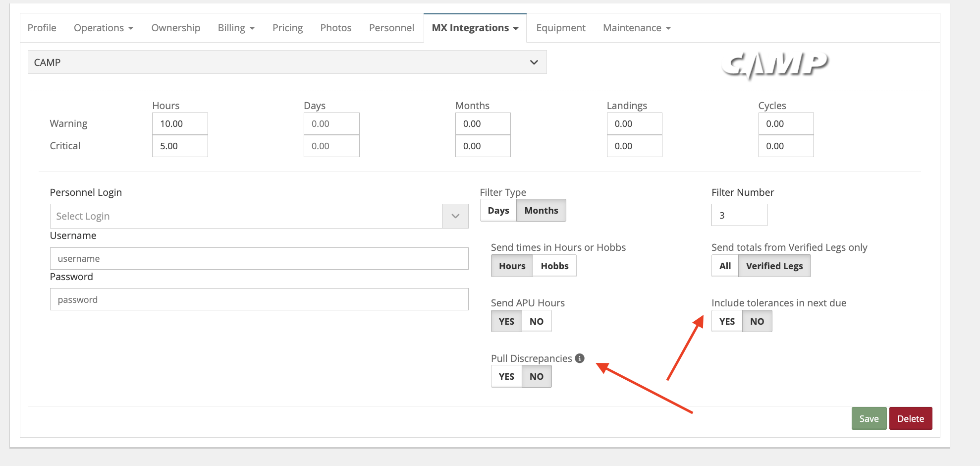
Task: Open the Pricing tab
Action: [287, 28]
